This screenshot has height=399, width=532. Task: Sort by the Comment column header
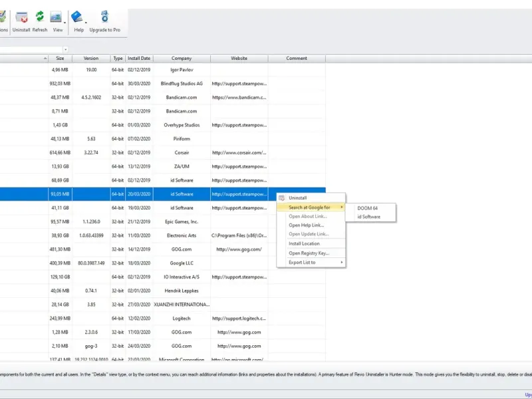coord(297,59)
